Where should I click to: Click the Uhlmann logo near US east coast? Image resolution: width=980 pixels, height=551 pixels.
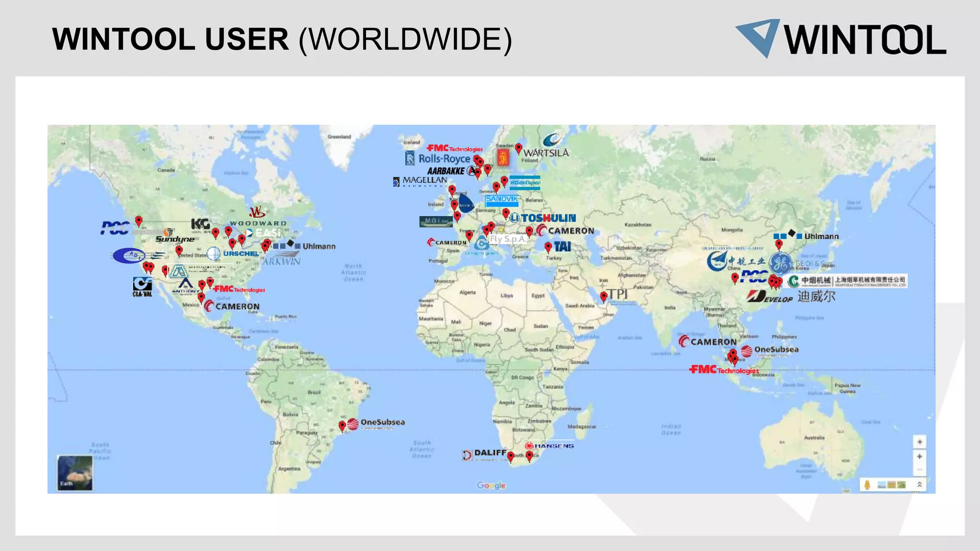[304, 246]
